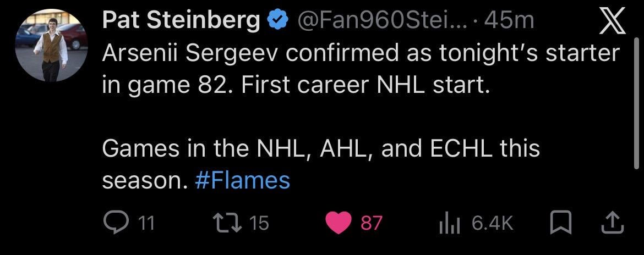Click the 11 replies count
Image resolution: width=644 pixels, height=255 pixels.
tap(146, 223)
